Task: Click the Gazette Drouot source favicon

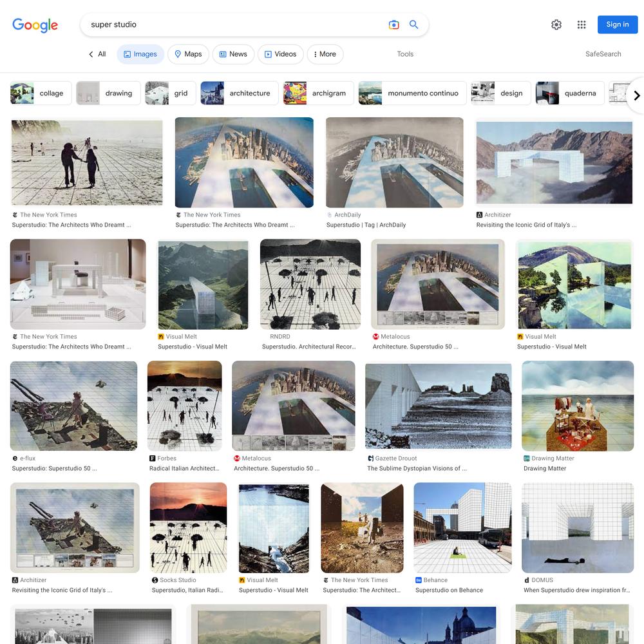Action: pos(370,459)
